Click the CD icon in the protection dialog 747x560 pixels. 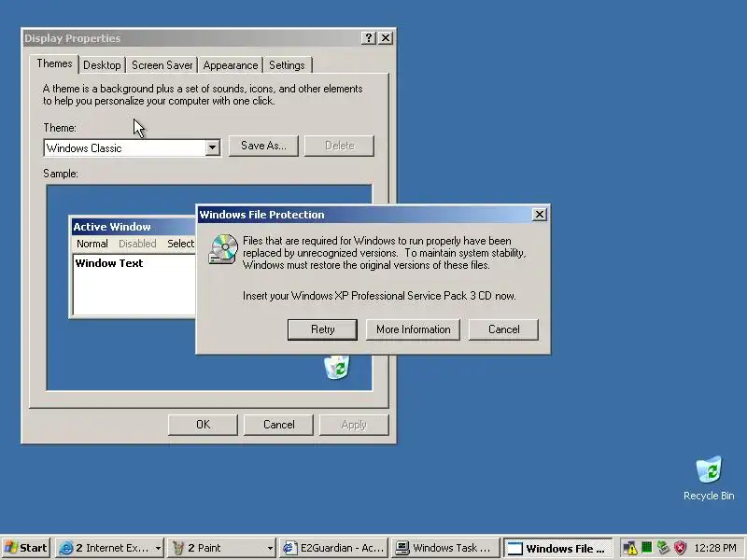coord(223,248)
